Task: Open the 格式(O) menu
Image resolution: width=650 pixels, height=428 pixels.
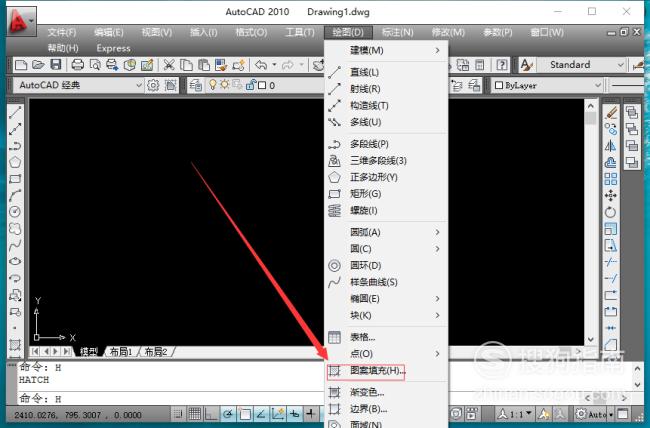Action: coord(251,32)
